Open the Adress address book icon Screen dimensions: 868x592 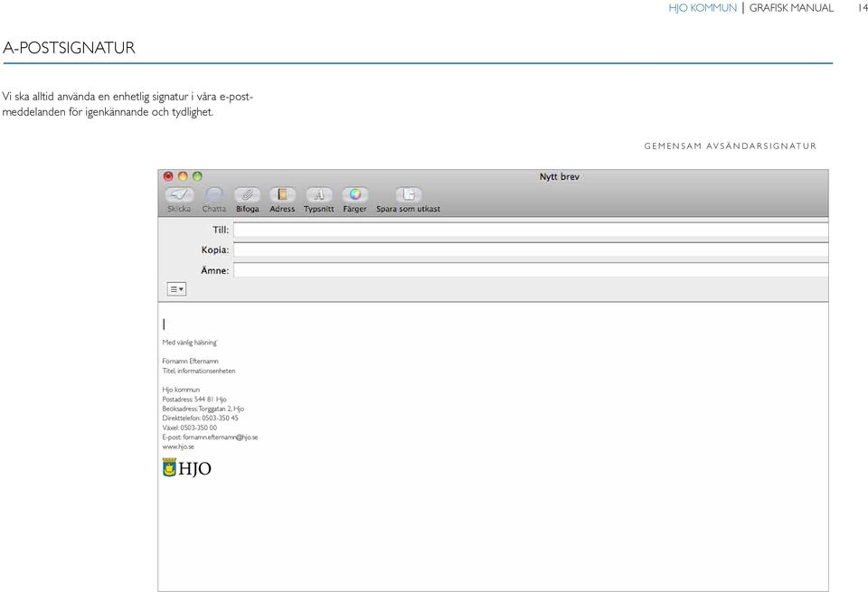click(x=282, y=194)
